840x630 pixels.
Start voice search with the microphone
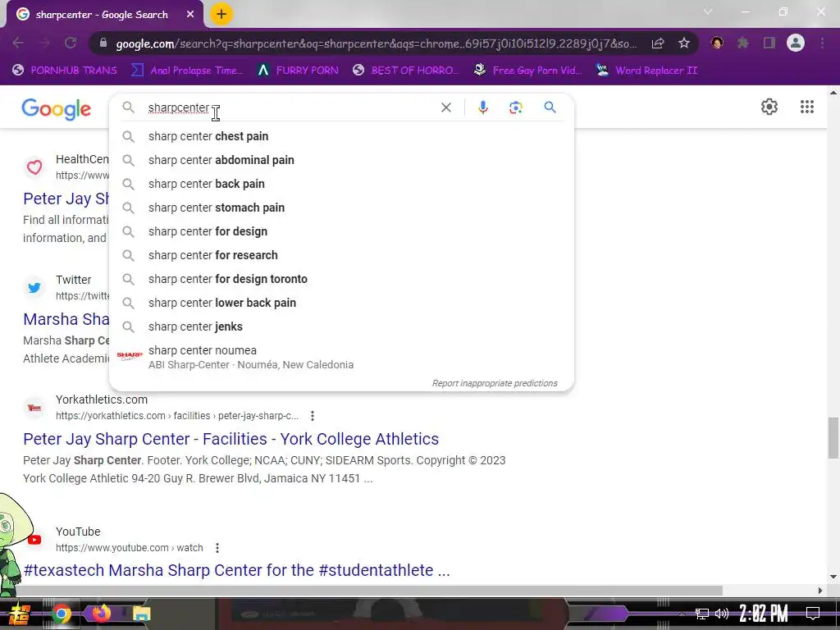click(482, 107)
